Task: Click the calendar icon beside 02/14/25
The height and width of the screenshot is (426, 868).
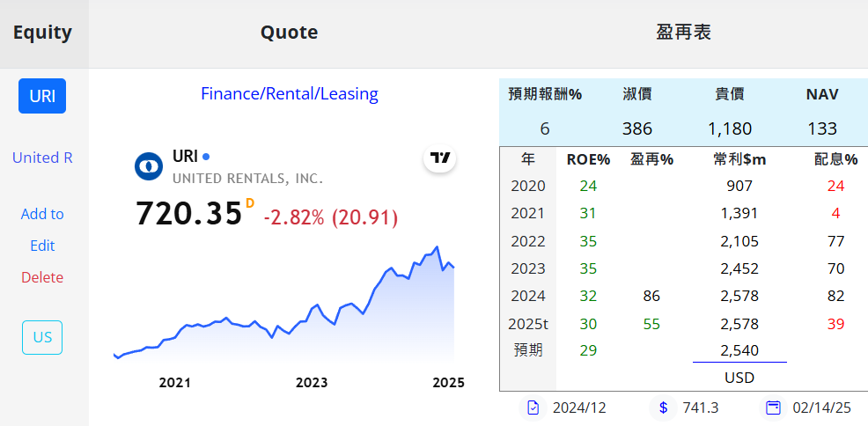Action: [773, 408]
